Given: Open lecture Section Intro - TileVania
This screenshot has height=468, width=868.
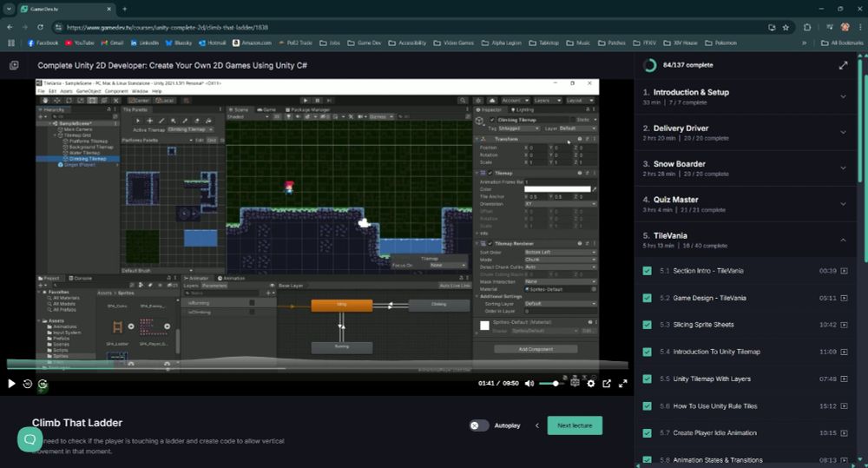Looking at the screenshot, I should coord(708,271).
